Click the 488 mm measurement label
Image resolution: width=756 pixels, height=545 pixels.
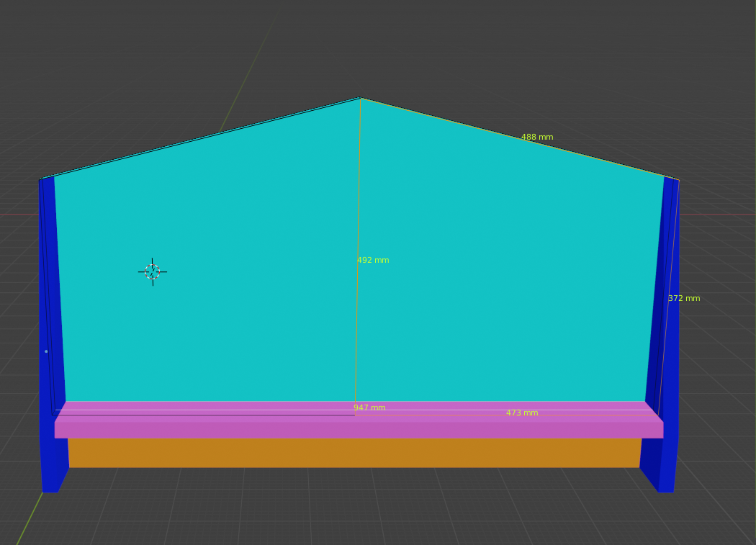click(537, 138)
